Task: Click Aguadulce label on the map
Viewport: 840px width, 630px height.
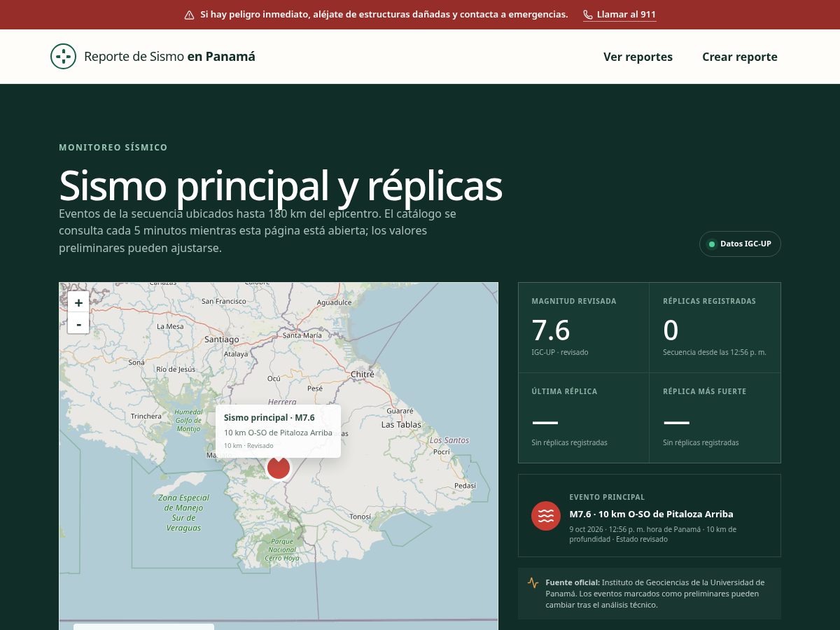Action: tap(334, 302)
